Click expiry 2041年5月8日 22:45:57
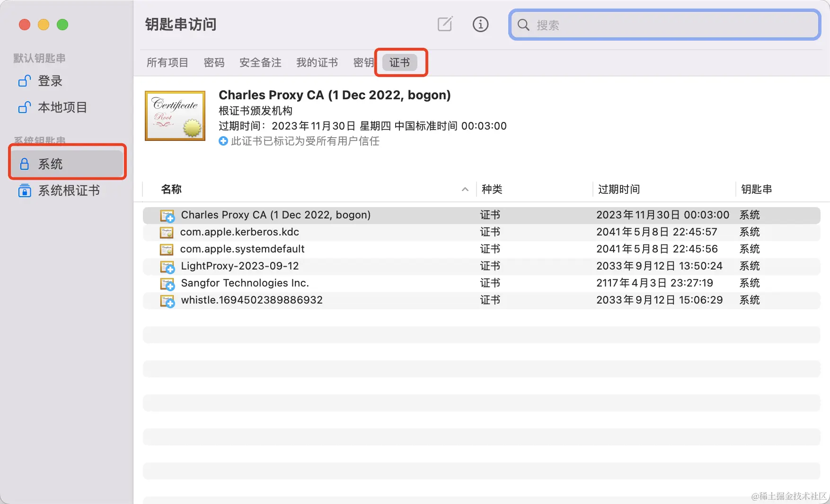Screen dimensions: 830x504 (657, 232)
